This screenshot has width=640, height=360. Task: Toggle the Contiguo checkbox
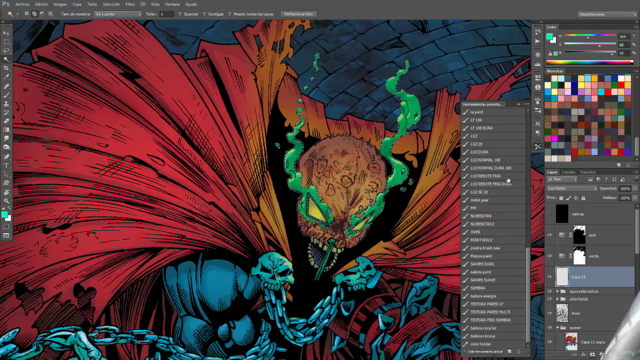[204, 14]
